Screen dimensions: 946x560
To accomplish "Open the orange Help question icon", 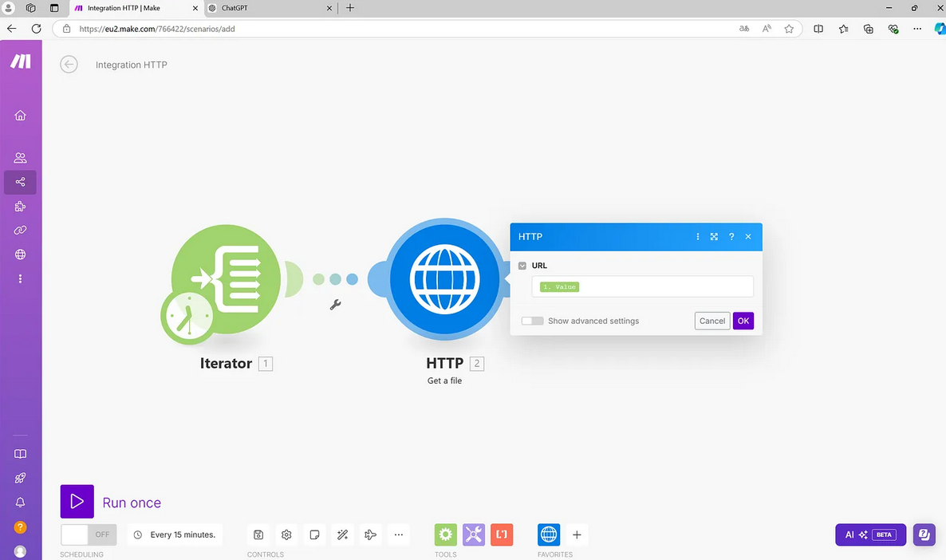I will tap(20, 526).
